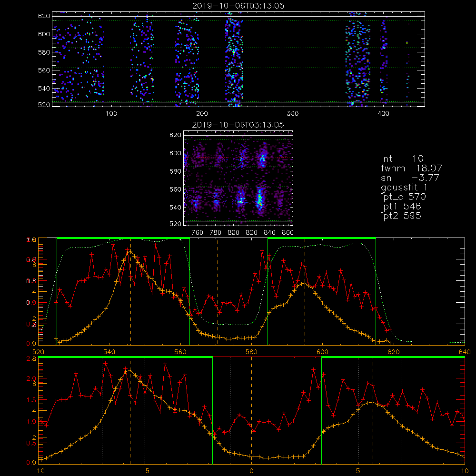Click x-axis label -10 of bottom plot
The height and width of the screenshot is (476, 476).
pos(38,471)
